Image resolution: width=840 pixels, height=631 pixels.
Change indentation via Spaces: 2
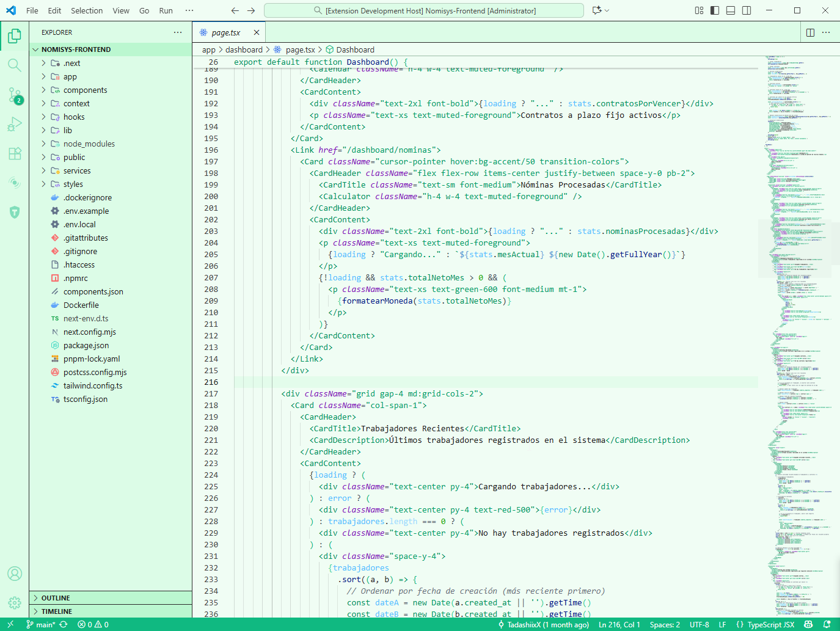[665, 624]
